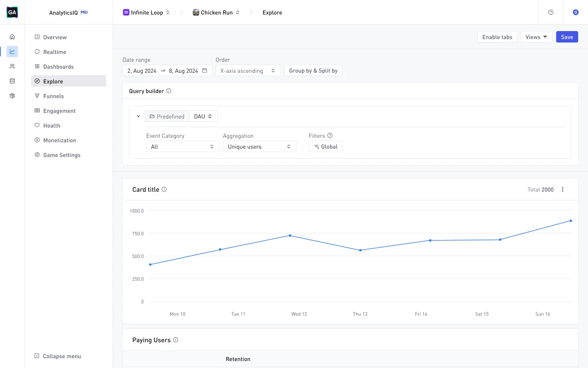Open the cube settings icon in the left rail

tap(12, 96)
